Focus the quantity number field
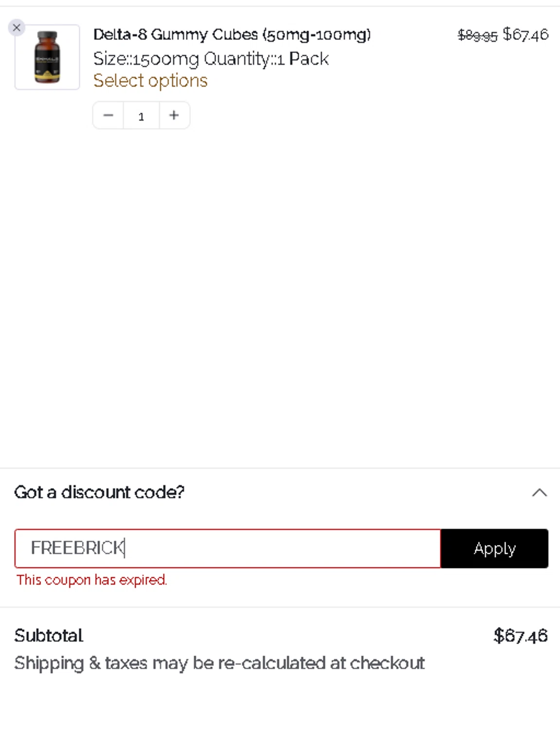560x730 pixels. coord(141,116)
